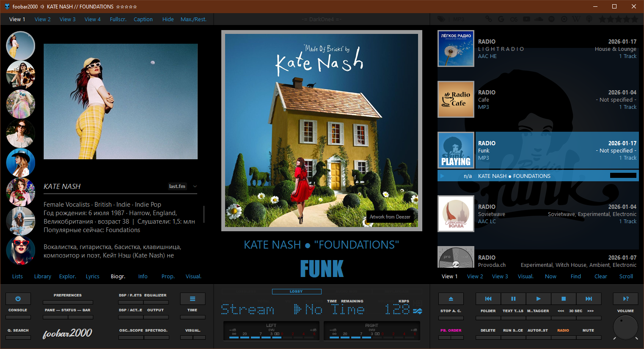The height and width of the screenshot is (349, 644).
Task: Open the Library tab
Action: tap(43, 276)
